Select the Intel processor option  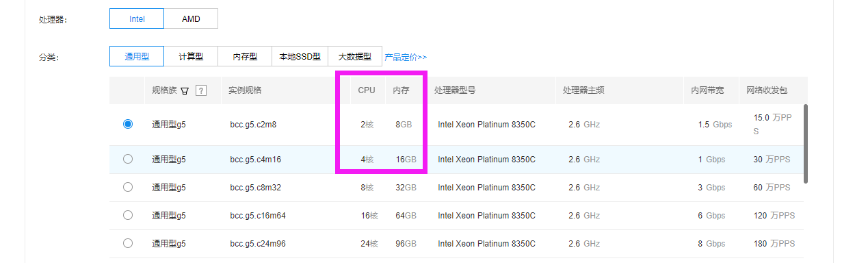[137, 19]
